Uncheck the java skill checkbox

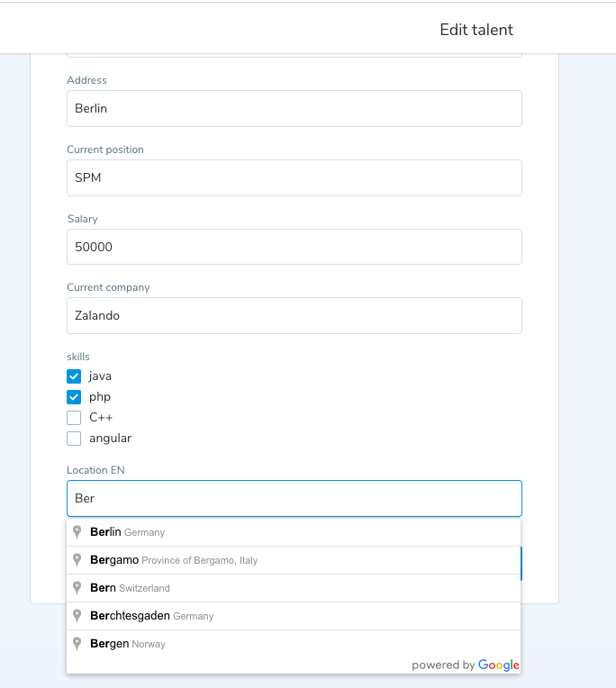(x=75, y=376)
